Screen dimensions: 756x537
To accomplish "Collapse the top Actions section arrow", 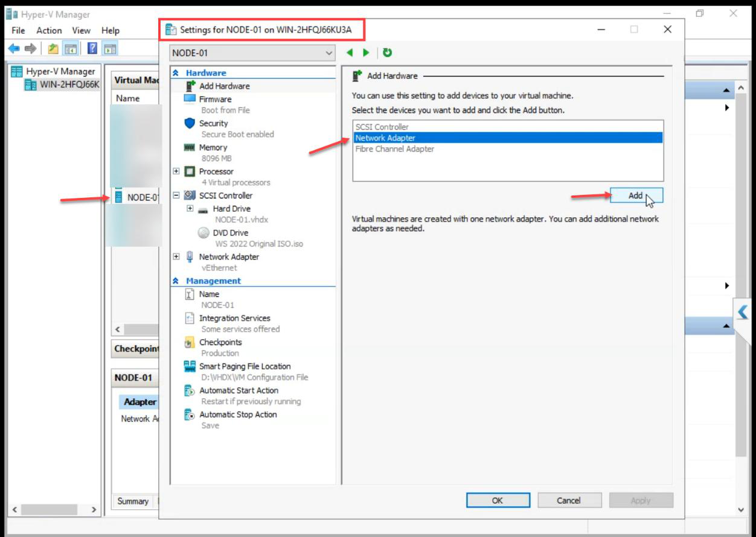I will pyautogui.click(x=726, y=90).
